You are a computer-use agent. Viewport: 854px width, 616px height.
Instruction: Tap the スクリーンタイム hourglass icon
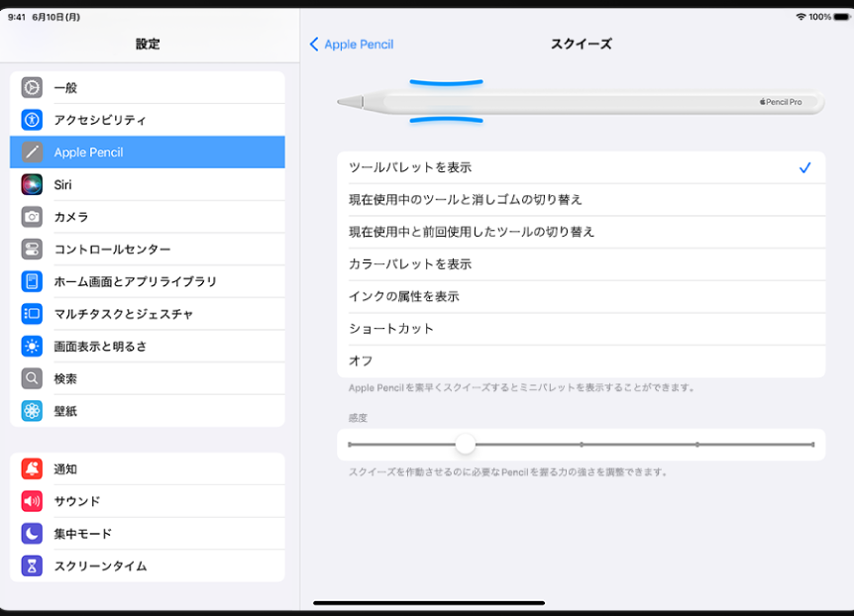(x=32, y=565)
